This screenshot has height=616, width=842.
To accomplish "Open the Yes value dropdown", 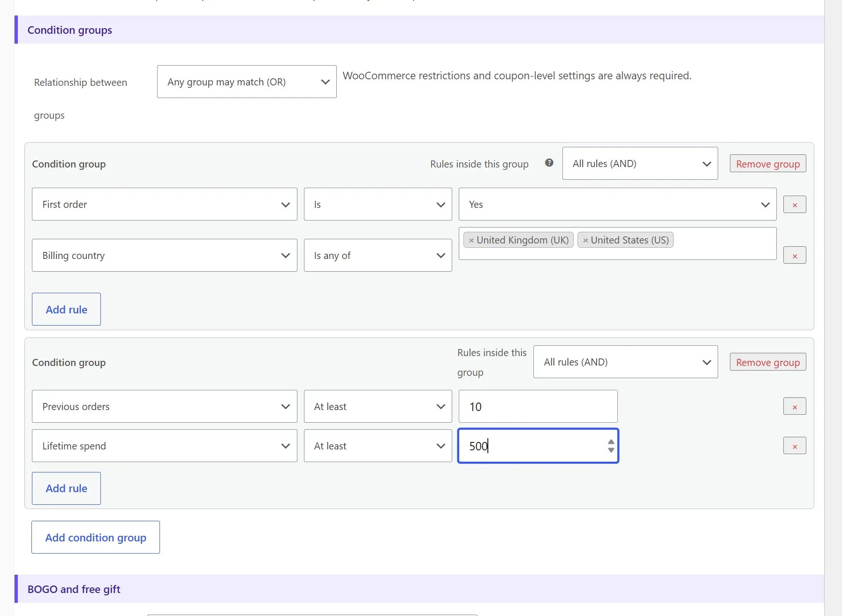I will tap(618, 204).
